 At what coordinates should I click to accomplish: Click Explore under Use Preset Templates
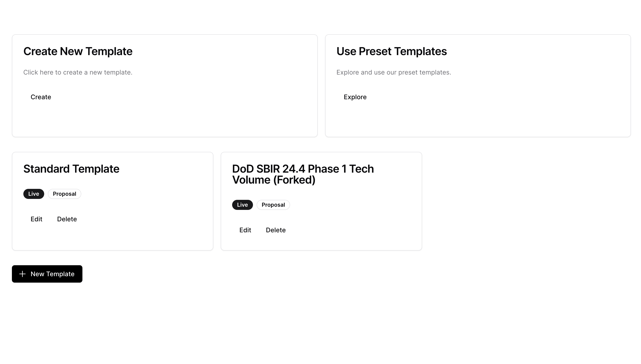[355, 97]
